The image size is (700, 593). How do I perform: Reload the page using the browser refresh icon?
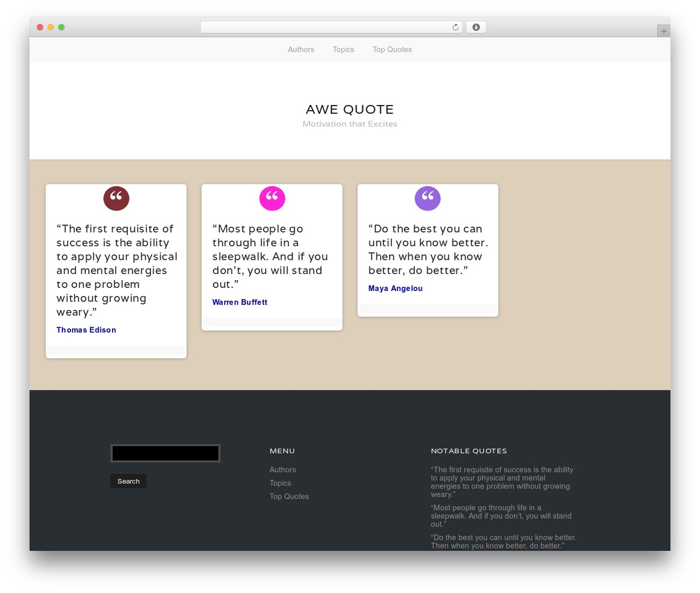tap(455, 27)
